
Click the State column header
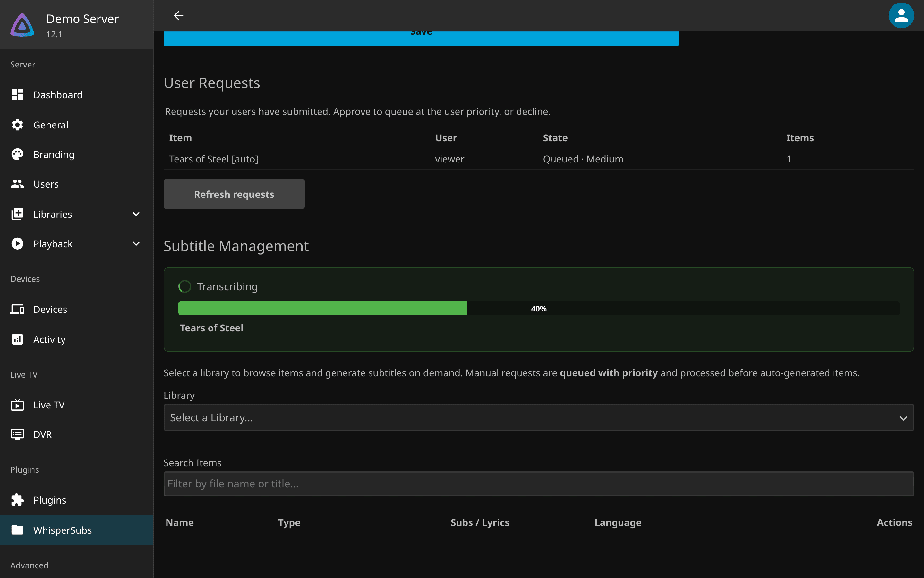pyautogui.click(x=555, y=138)
